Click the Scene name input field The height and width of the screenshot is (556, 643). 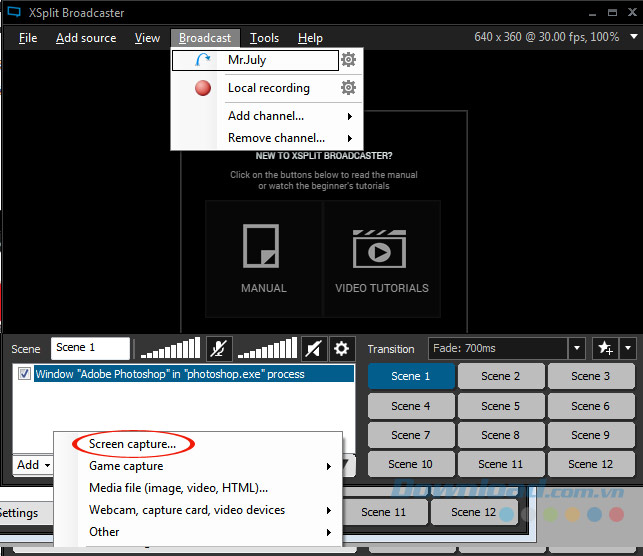(x=90, y=348)
